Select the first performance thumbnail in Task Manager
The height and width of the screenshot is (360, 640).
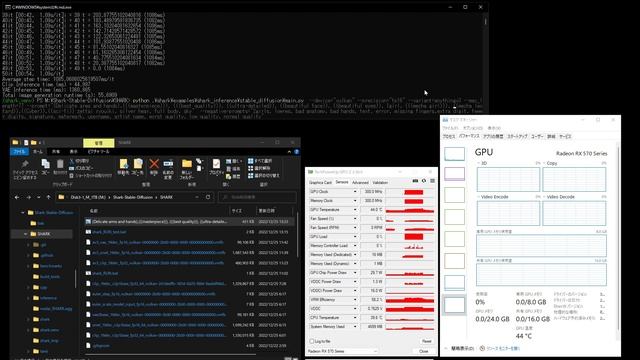(454, 154)
